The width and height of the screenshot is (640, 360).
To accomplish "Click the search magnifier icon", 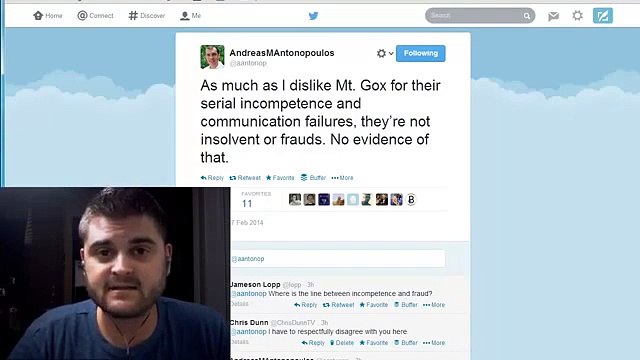I will click(527, 16).
